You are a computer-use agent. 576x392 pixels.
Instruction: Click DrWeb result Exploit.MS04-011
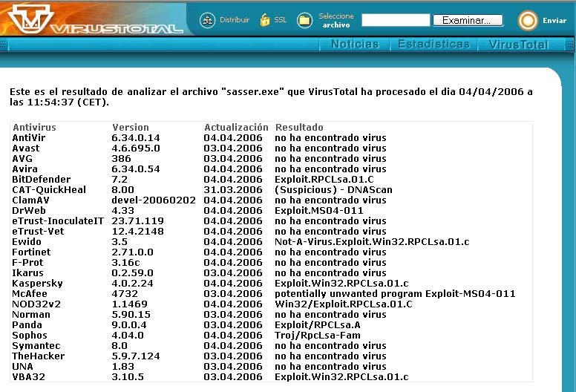pyautogui.click(x=319, y=211)
